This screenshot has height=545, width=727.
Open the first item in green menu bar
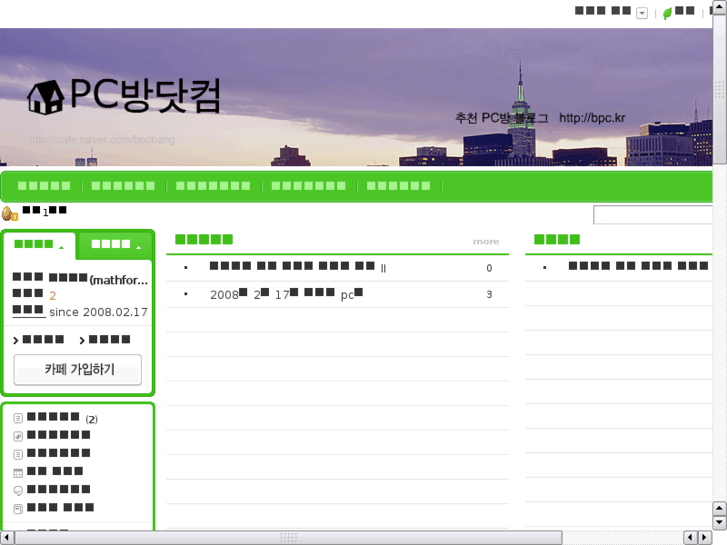click(44, 186)
